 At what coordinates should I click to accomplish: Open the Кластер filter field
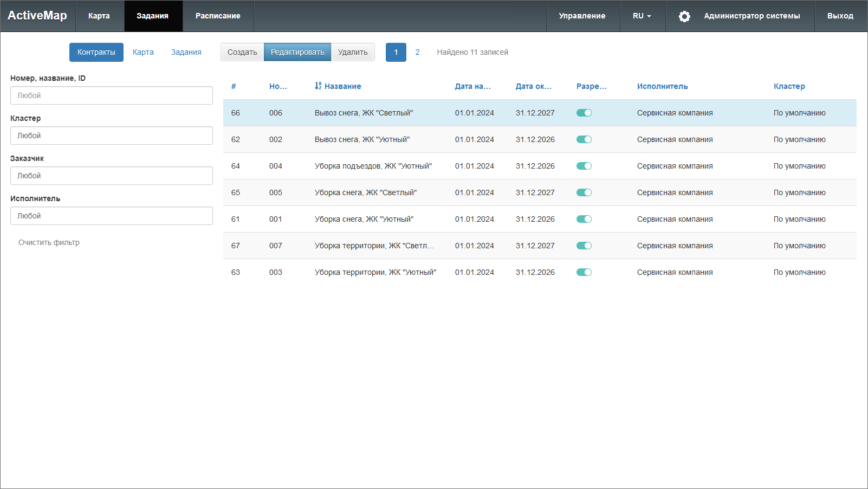pos(111,136)
